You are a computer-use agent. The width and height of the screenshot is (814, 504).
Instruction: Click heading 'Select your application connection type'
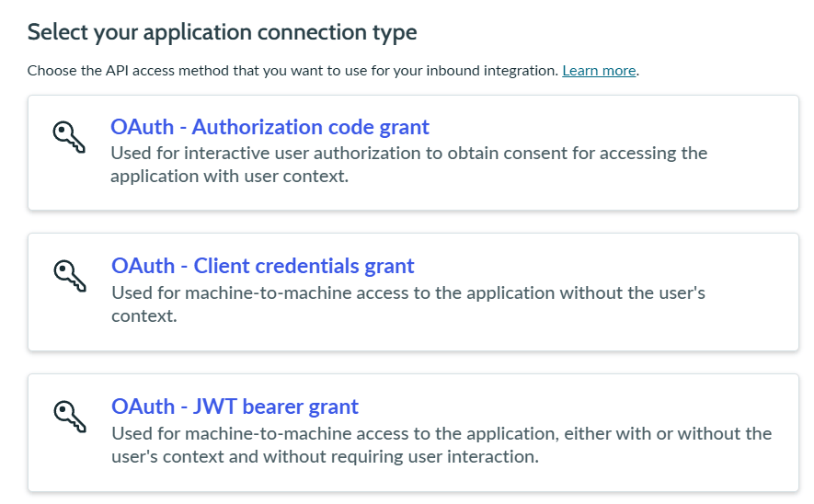click(x=223, y=32)
